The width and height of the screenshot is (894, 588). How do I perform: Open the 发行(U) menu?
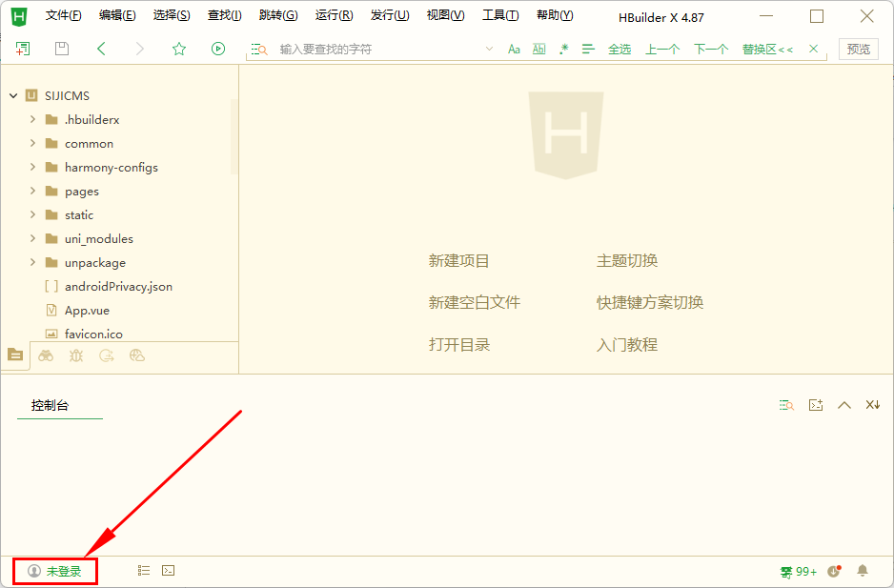[390, 15]
